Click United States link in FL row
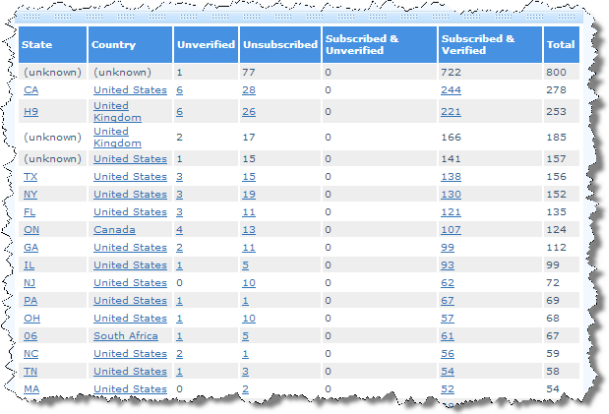This screenshot has height=414, width=609. (x=130, y=212)
